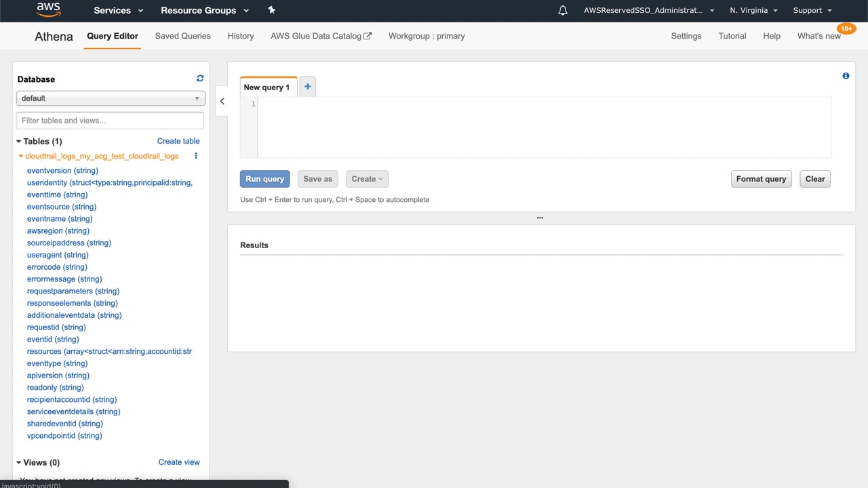This screenshot has width=868, height=488.
Task: Open the Create dropdown button
Action: click(x=367, y=179)
